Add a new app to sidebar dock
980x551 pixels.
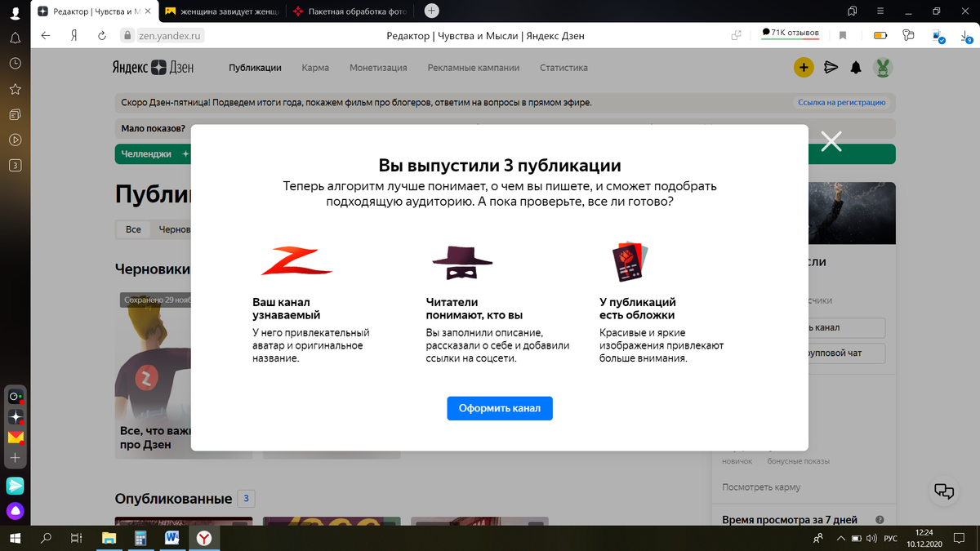(16, 458)
